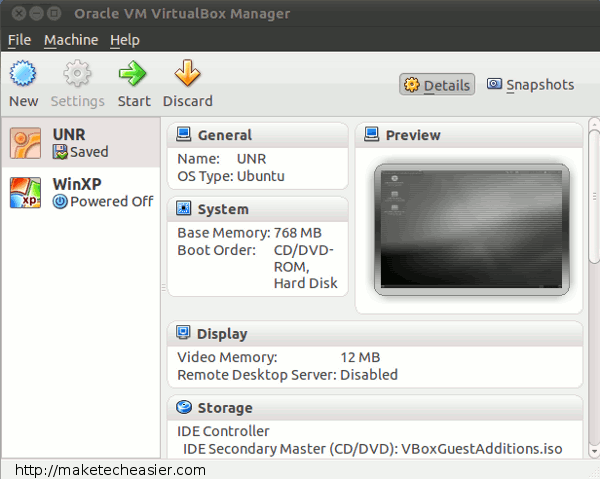600x479 pixels.
Task: Click the System chip icon
Action: click(x=184, y=209)
